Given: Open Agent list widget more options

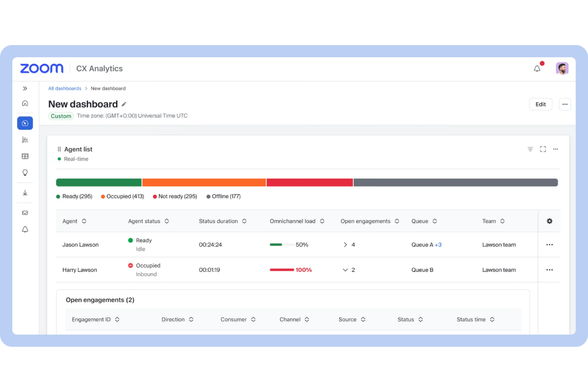Looking at the screenshot, I should [555, 149].
